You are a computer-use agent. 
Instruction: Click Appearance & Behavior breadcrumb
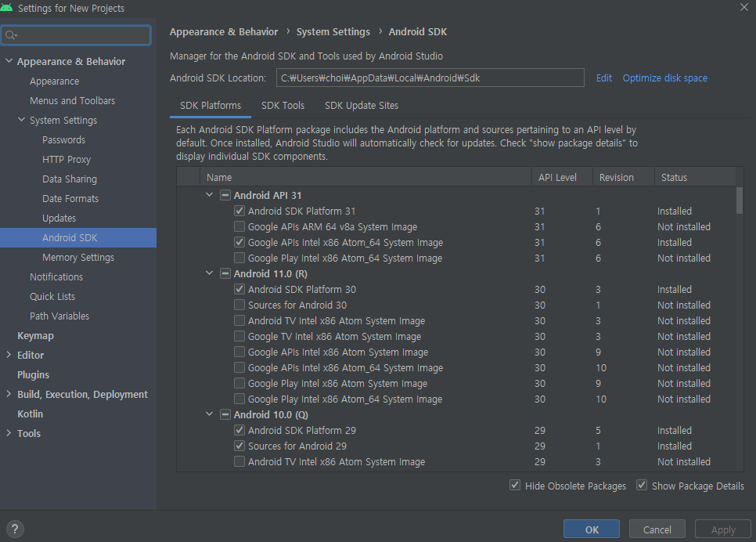pos(224,32)
